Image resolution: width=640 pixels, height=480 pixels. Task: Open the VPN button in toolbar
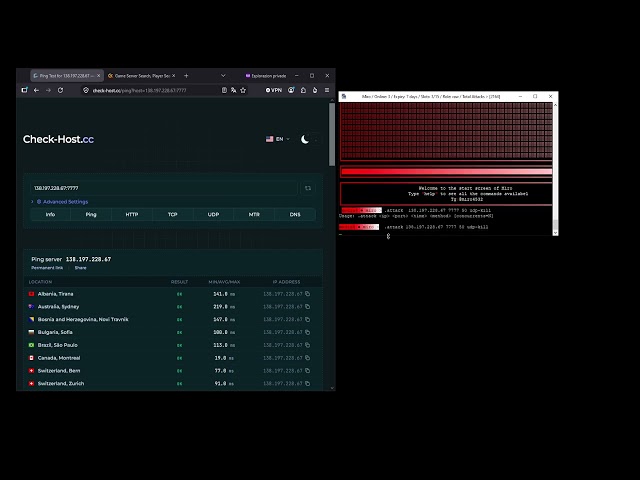click(x=274, y=90)
